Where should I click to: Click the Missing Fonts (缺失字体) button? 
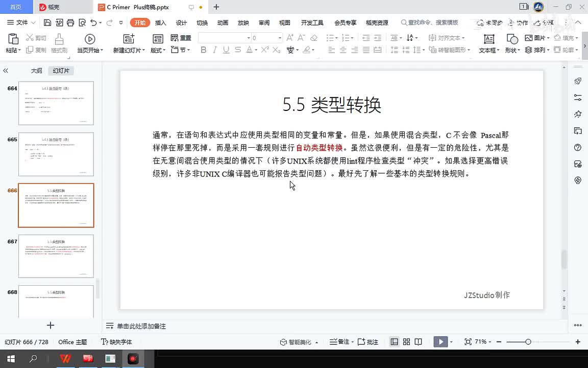tap(116, 342)
